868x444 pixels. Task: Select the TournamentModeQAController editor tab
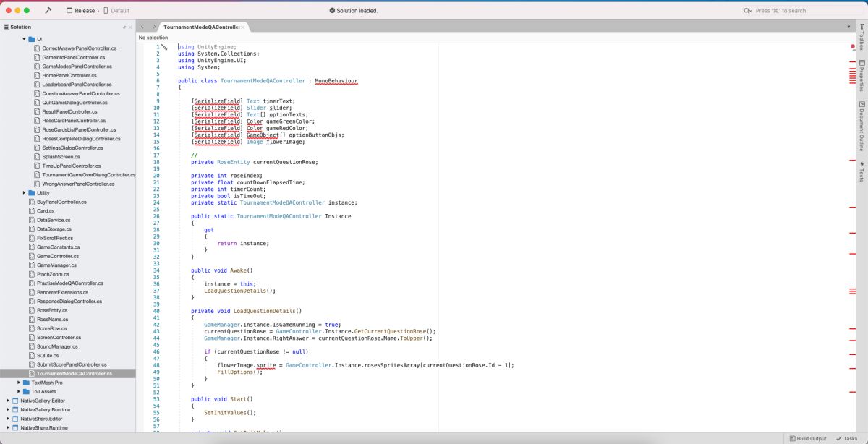coord(201,27)
